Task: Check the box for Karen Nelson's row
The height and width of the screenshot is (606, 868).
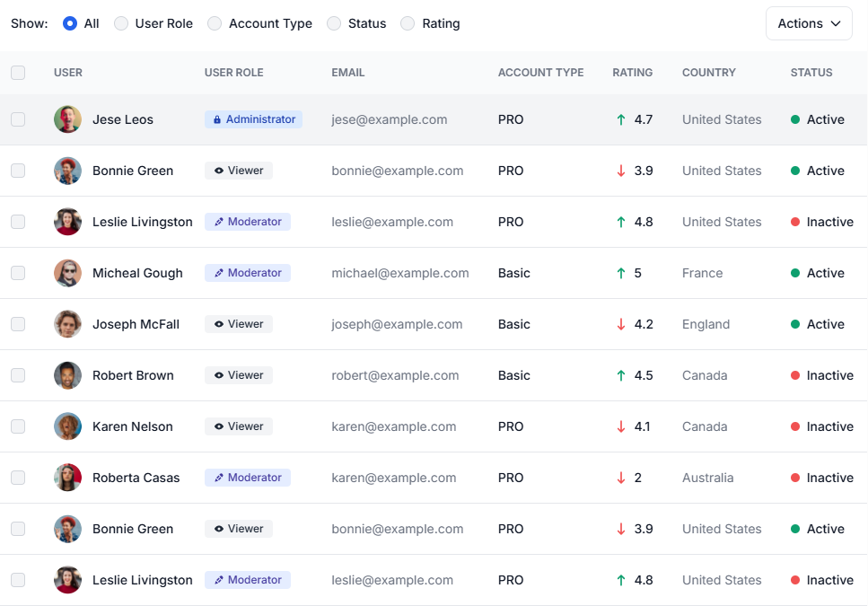Action: click(x=18, y=426)
